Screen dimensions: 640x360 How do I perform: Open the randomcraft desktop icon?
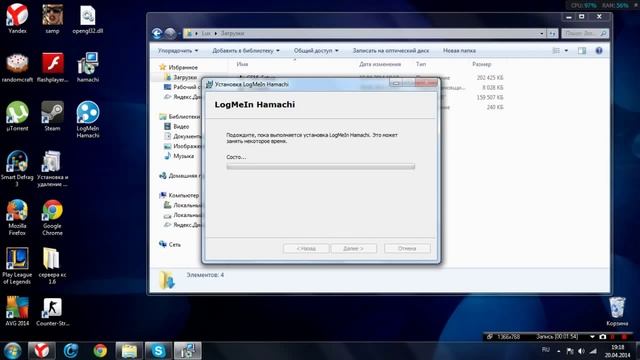pos(17,67)
